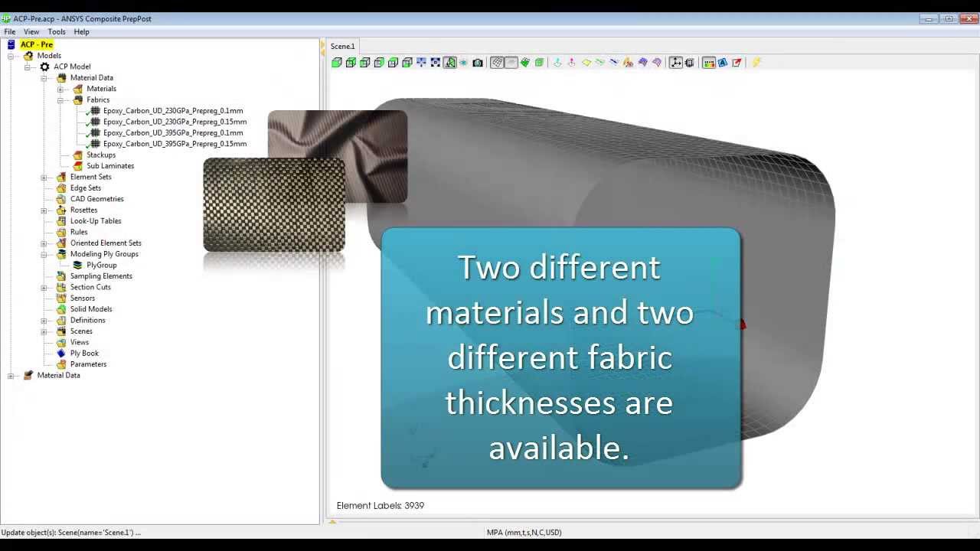Switch to the Scene.1 tab
The width and height of the screenshot is (980, 551).
pyautogui.click(x=342, y=47)
